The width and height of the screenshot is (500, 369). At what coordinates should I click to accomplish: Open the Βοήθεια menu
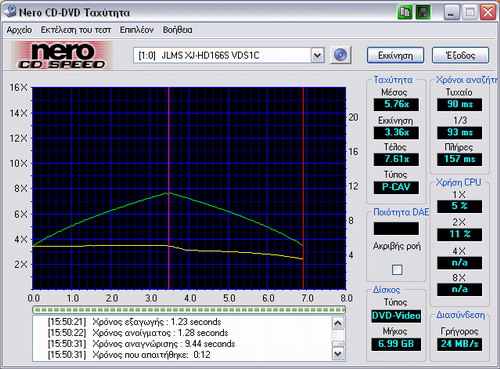[x=177, y=30]
